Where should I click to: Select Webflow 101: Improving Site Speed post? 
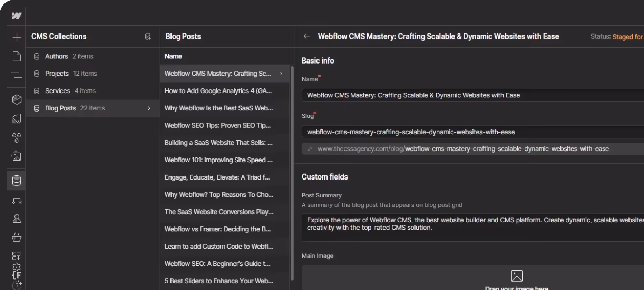225,160
